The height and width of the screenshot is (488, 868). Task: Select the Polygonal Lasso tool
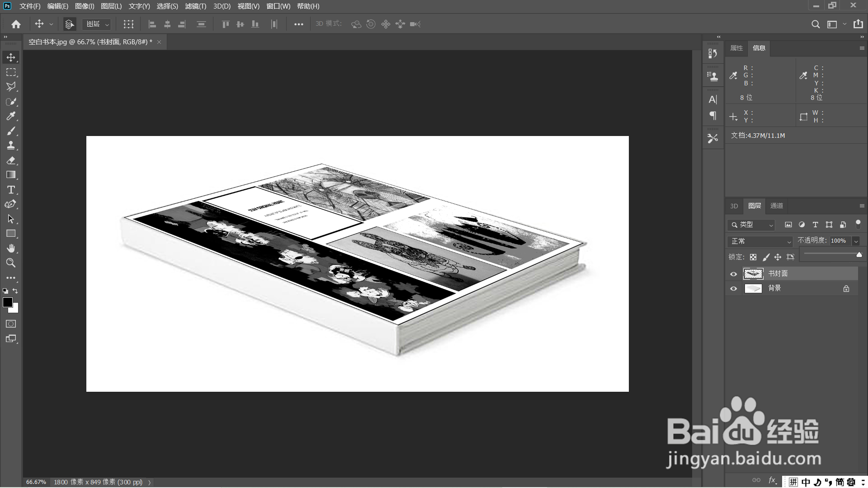pos(11,87)
